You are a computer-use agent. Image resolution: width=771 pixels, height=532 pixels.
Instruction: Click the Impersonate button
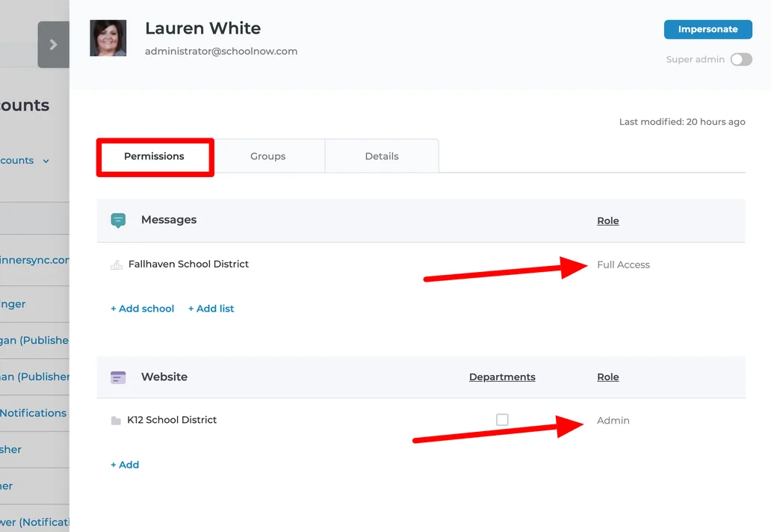point(707,29)
